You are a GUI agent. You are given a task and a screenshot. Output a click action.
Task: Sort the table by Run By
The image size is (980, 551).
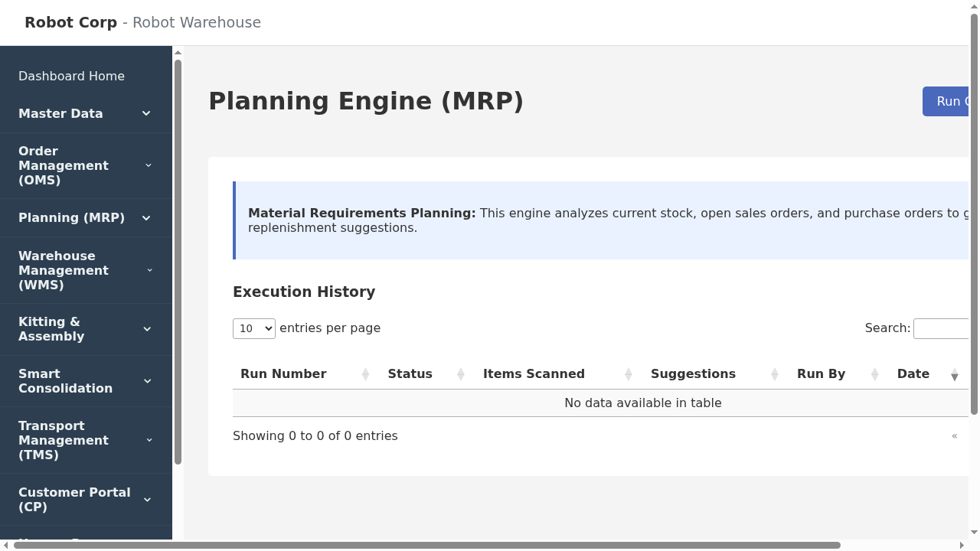[x=821, y=373]
